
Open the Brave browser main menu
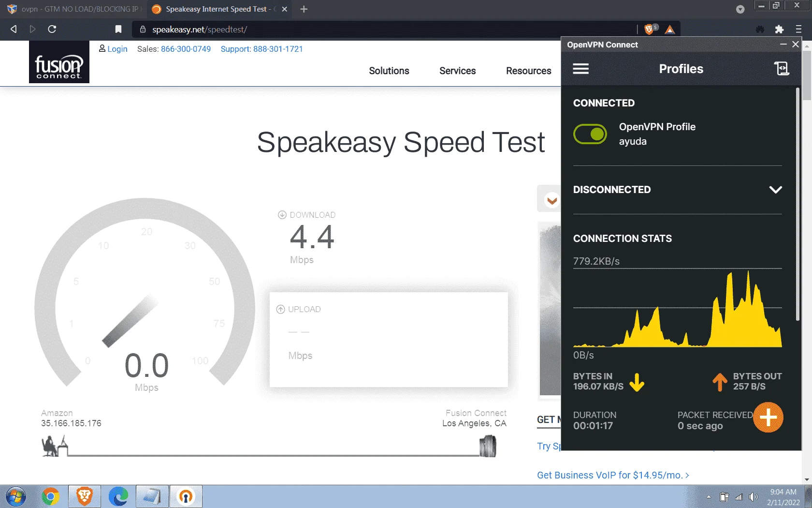click(798, 30)
